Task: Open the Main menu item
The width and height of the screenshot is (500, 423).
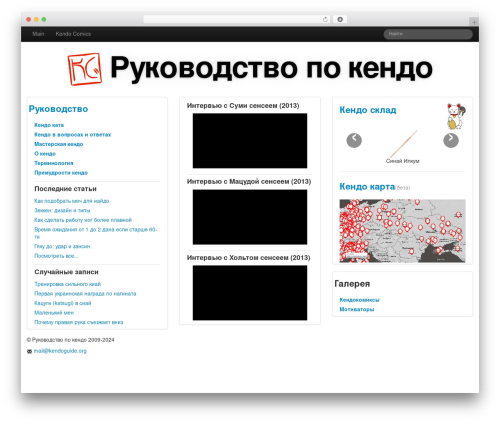Action: [38, 34]
